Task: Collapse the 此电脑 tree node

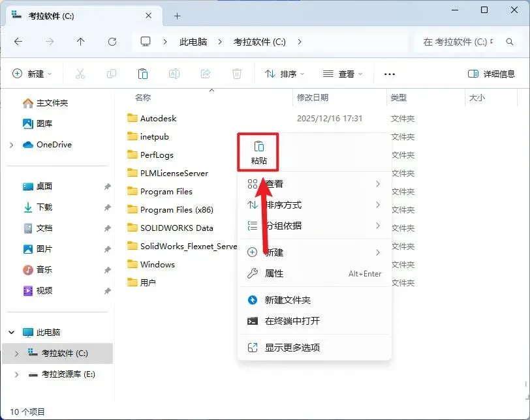Action: tap(12, 332)
